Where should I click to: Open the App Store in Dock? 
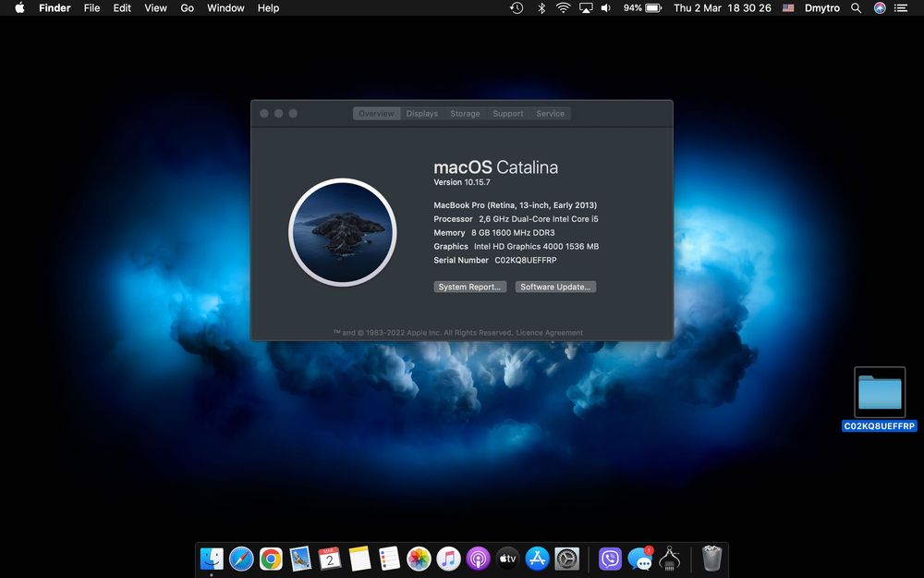pyautogui.click(x=538, y=558)
